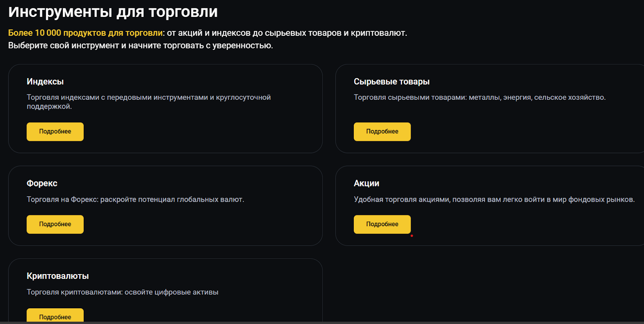Viewport: 644px width, 324px height.
Task: Click Подробнее in Акции card
Action: point(382,224)
